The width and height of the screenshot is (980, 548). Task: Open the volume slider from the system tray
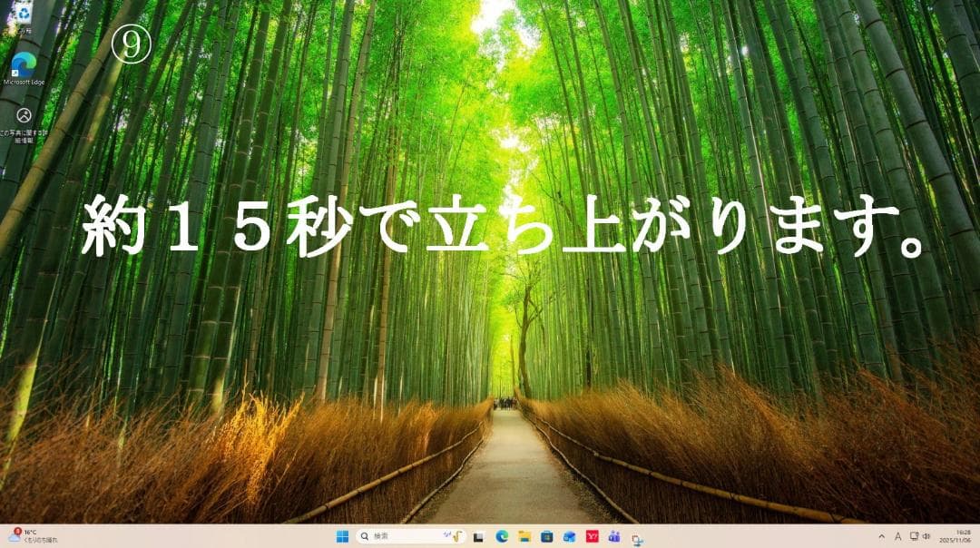[928, 535]
